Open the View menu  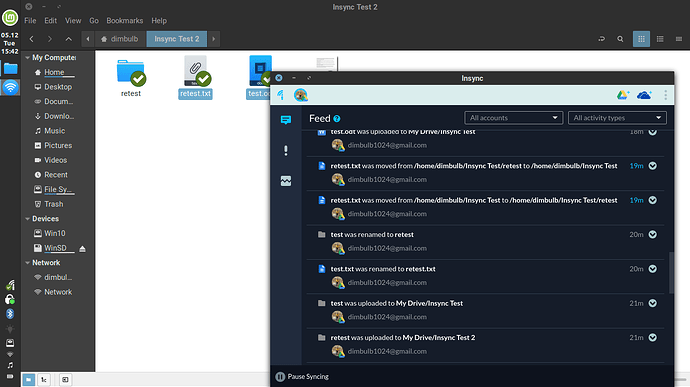[73, 21]
